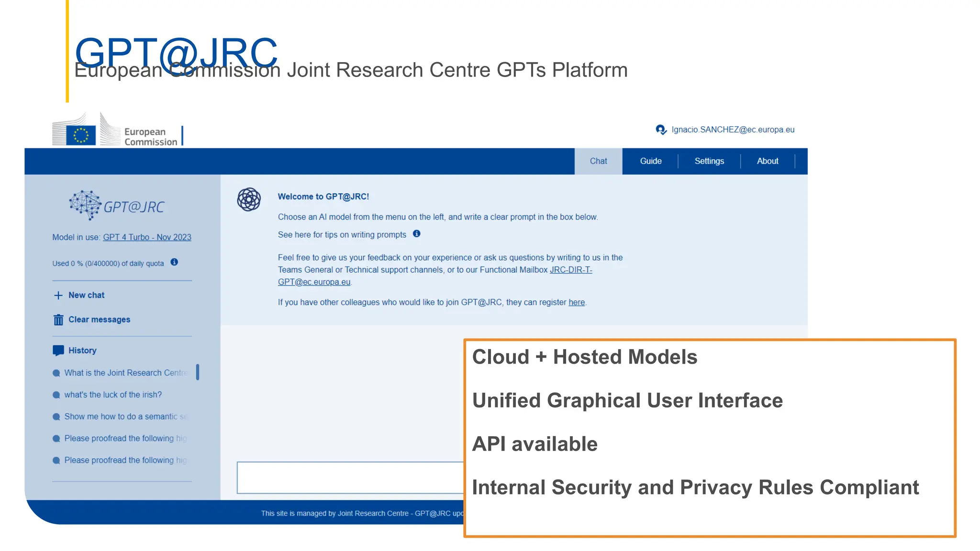Open the Chat tab
980x551 pixels.
point(598,161)
